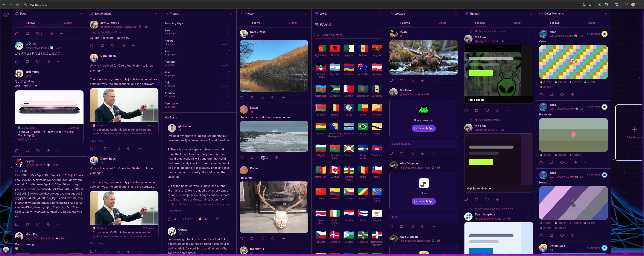The height and width of the screenshot is (256, 644).
Task: Click the fire reaction on gladstein's post
Action: 200,219
